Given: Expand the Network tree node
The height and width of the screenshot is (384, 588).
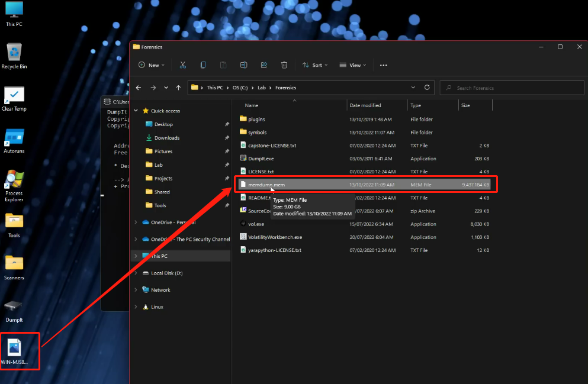Looking at the screenshot, I should click(x=136, y=290).
